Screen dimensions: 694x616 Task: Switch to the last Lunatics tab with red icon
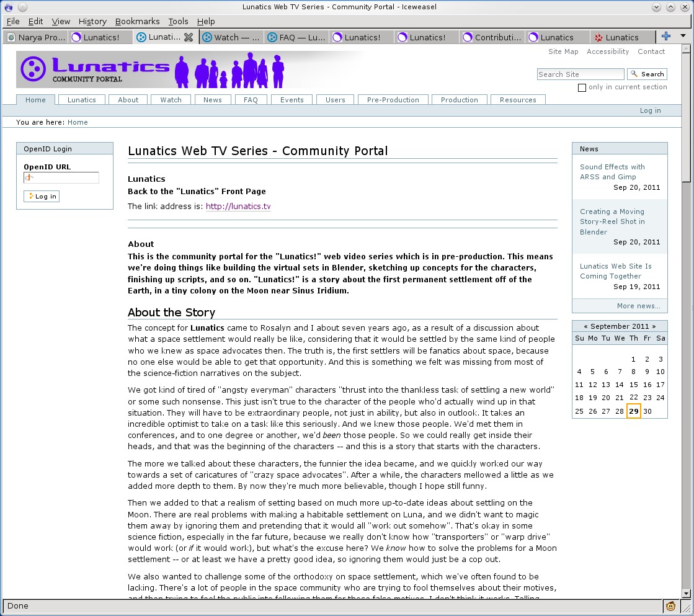pos(623,37)
